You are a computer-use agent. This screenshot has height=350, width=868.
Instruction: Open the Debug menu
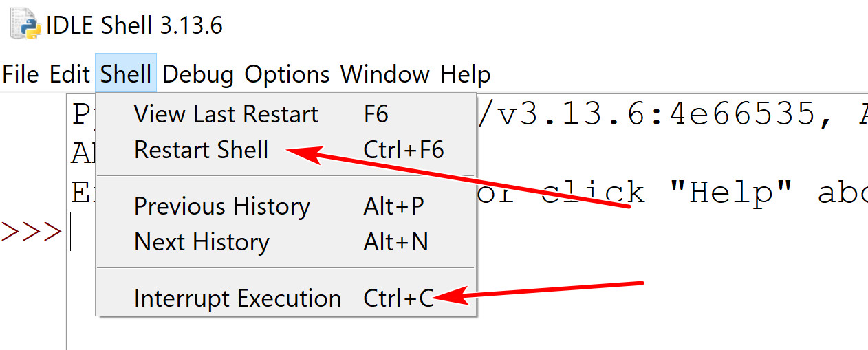[198, 74]
